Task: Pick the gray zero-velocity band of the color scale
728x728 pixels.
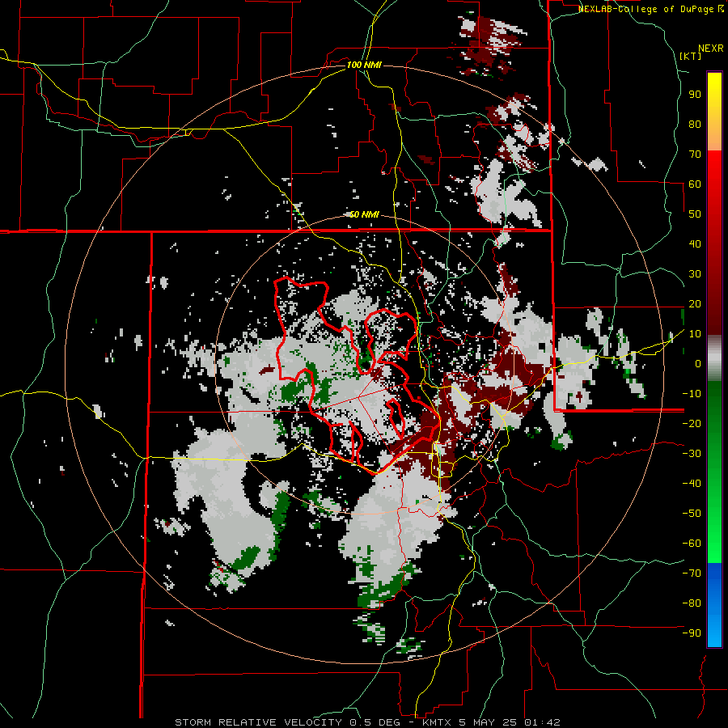Action: tap(714, 358)
